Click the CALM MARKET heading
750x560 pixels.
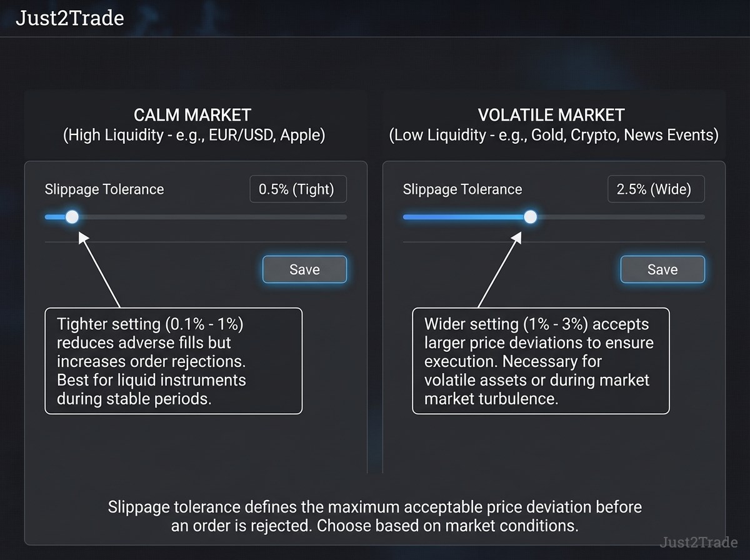click(192, 115)
